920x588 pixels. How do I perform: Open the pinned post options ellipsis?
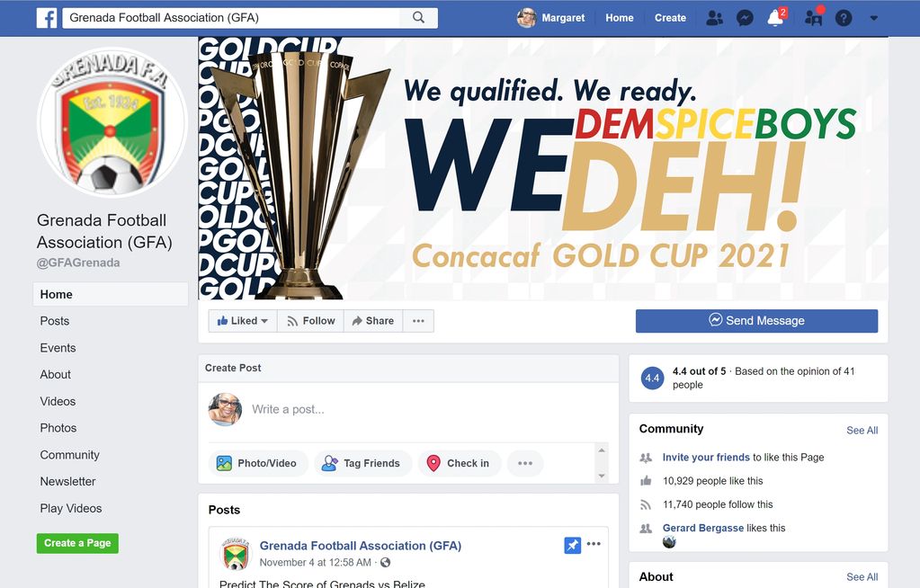click(x=594, y=544)
